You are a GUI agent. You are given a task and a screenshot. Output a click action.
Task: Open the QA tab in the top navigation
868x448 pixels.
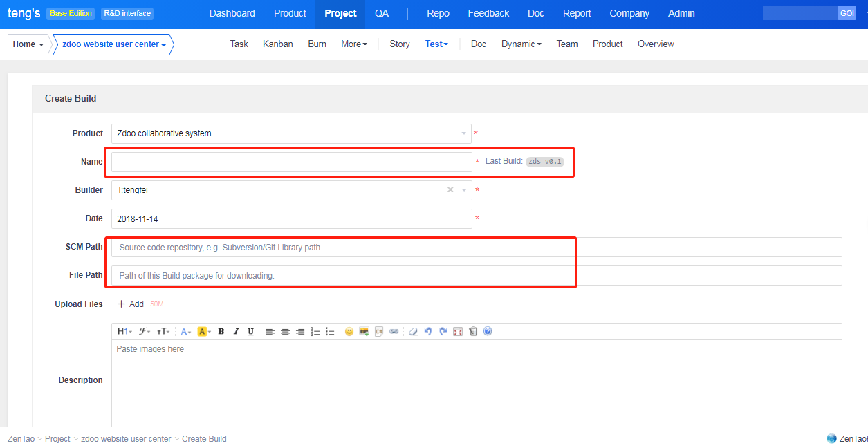(382, 14)
